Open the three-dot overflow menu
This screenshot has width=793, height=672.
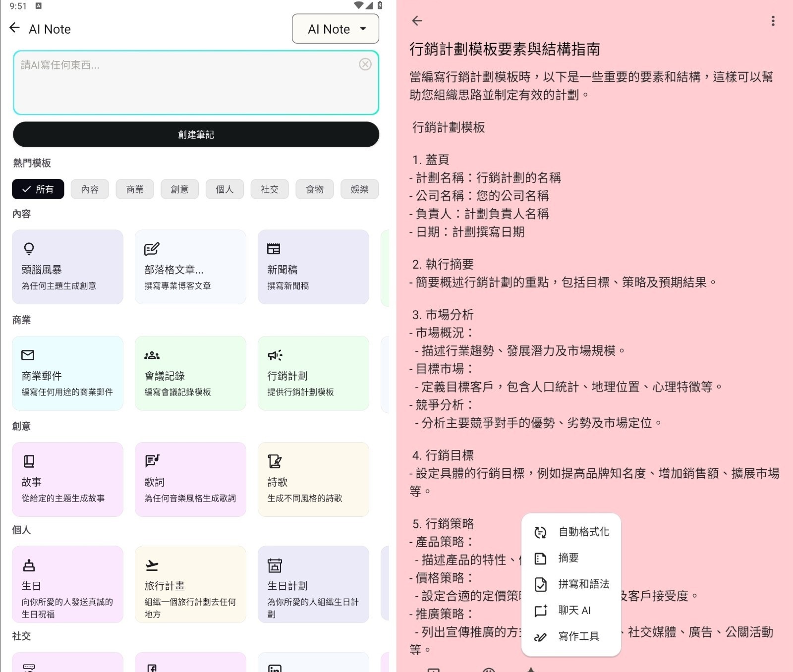772,21
